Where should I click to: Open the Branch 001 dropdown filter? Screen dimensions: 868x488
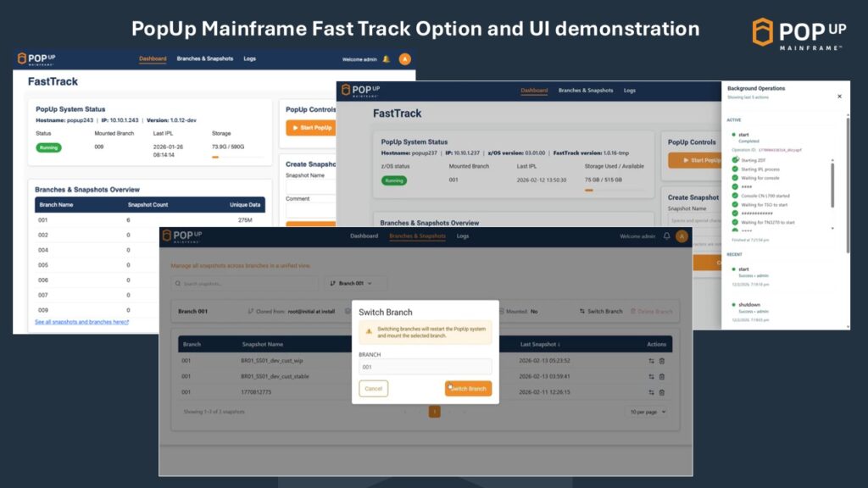(355, 283)
